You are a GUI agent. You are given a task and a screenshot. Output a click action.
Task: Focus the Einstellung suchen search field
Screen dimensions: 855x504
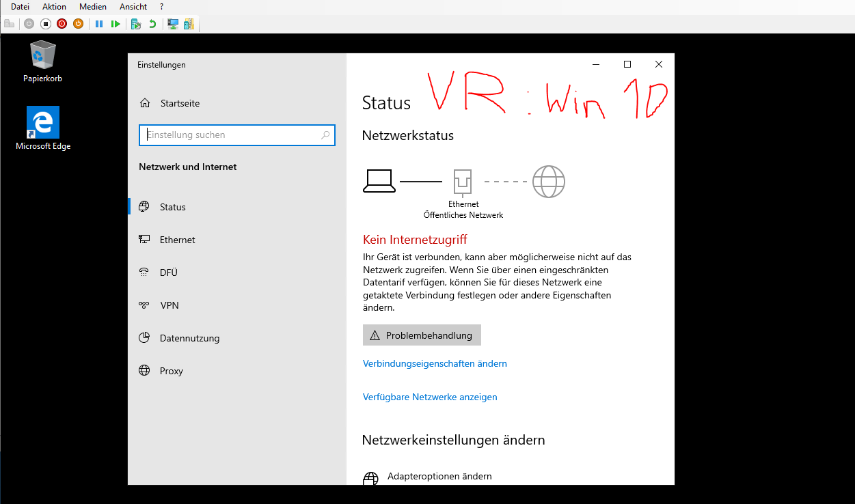(237, 135)
